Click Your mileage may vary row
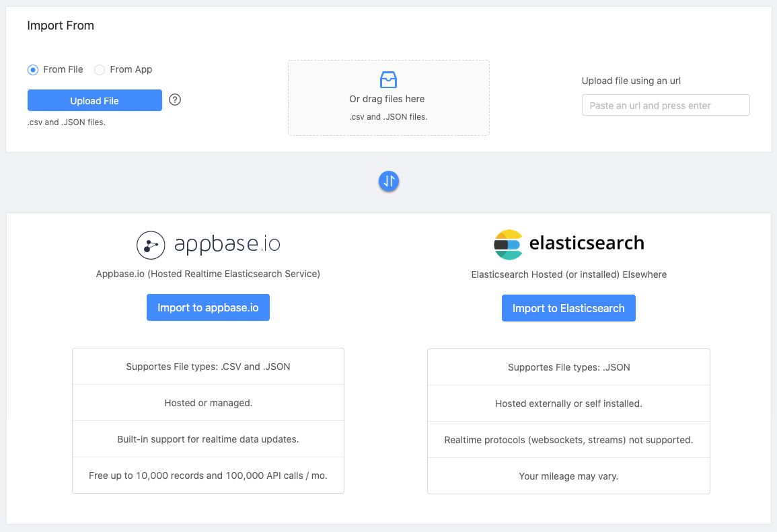 (569, 476)
